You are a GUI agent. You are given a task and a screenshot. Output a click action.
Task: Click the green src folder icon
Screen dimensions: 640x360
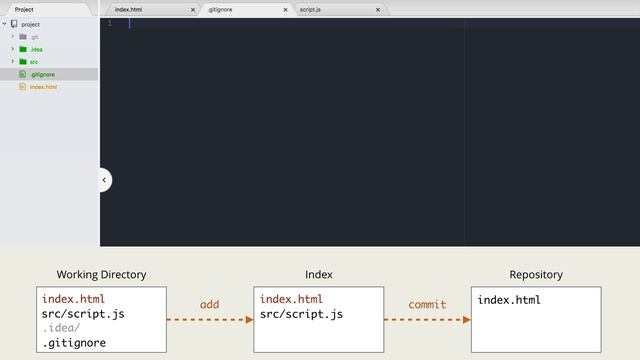pyautogui.click(x=23, y=62)
